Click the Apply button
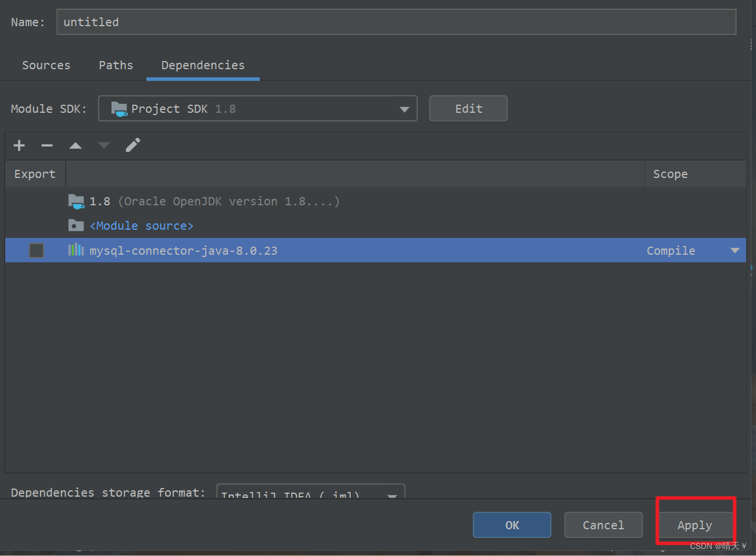Image resolution: width=756 pixels, height=556 pixels. [x=695, y=525]
